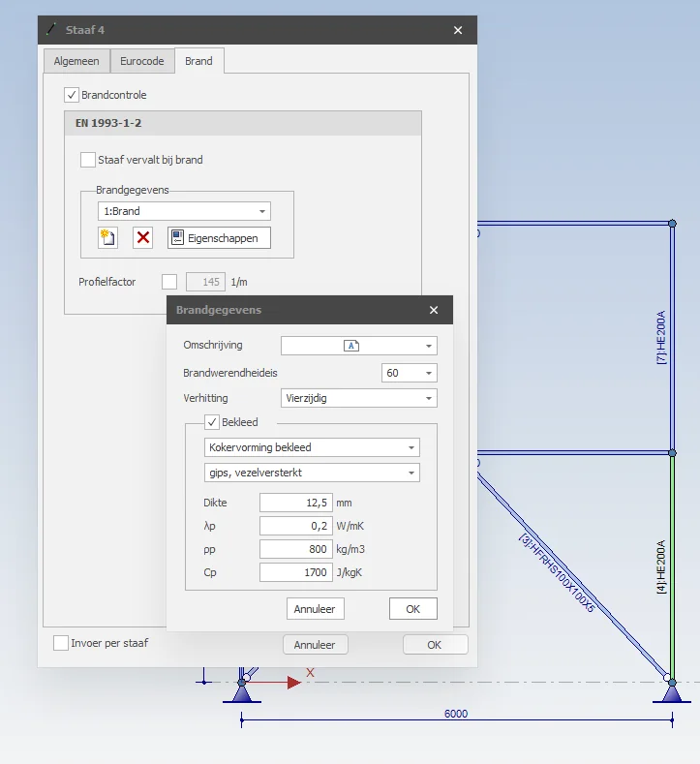
Task: Switch to the Eurocode tab
Action: tap(142, 61)
